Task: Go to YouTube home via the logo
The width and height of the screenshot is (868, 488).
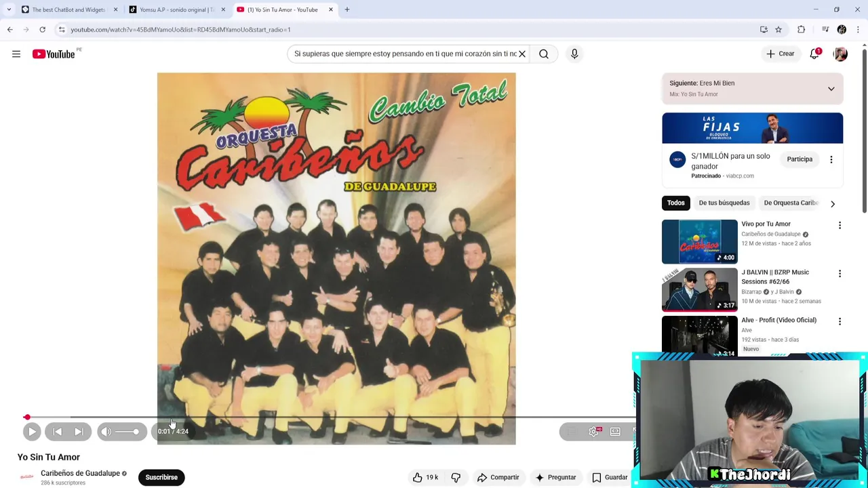Action: coord(54,54)
